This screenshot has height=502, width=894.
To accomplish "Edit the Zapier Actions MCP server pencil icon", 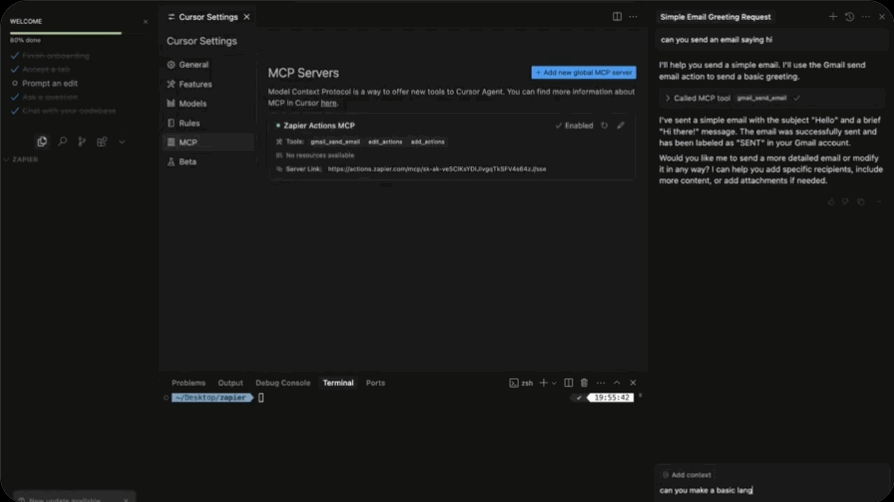I will [621, 126].
